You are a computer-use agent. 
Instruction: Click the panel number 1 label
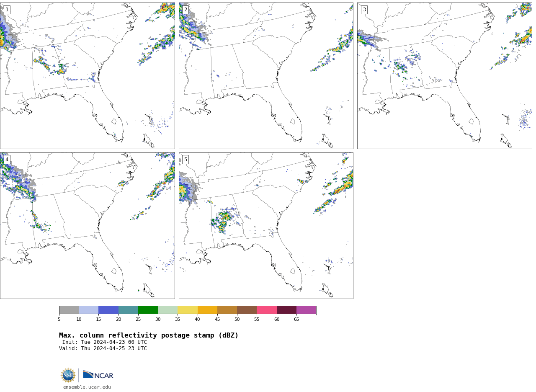(x=7, y=10)
